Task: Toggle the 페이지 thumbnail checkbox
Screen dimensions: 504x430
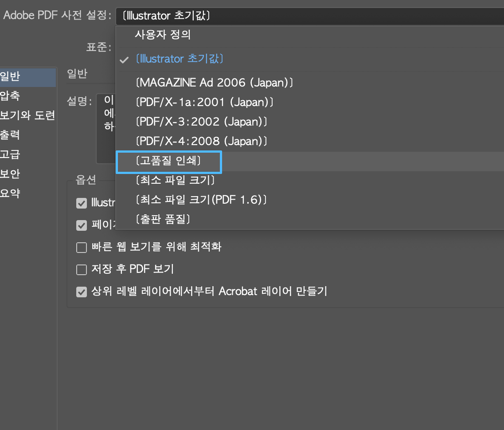Action: pos(82,225)
